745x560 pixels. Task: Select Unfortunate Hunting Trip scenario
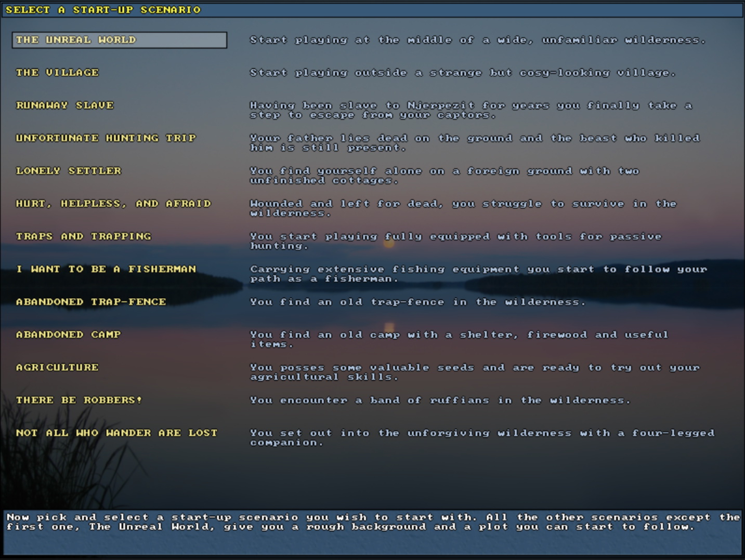coord(106,138)
